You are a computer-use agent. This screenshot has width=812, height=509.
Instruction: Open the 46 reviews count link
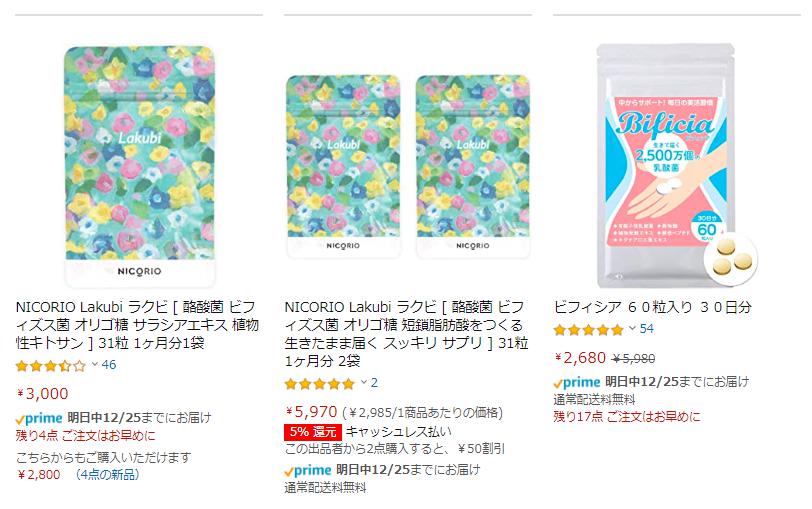[109, 365]
